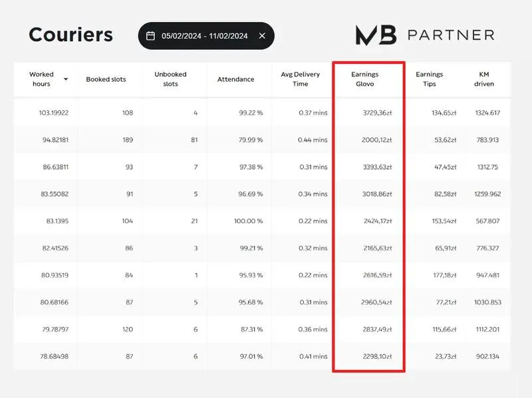Select the 100.00 % attendance cell

[x=247, y=221]
